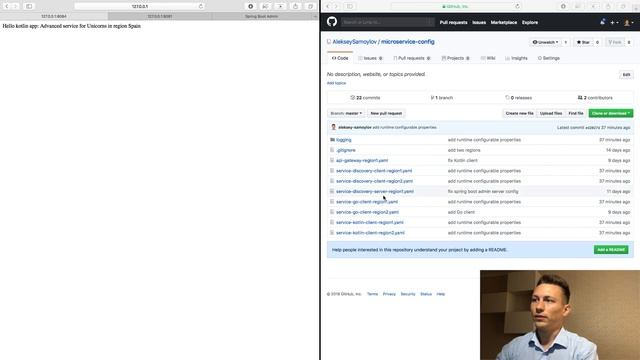This screenshot has width=640, height=360.
Task: Switch to Spring Boot Admin tab
Action: [x=261, y=16]
